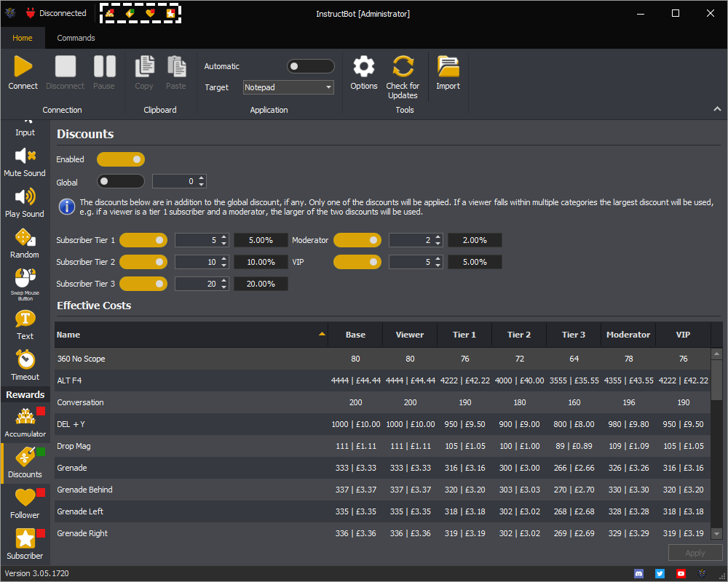Select the Random dice command

(x=25, y=244)
